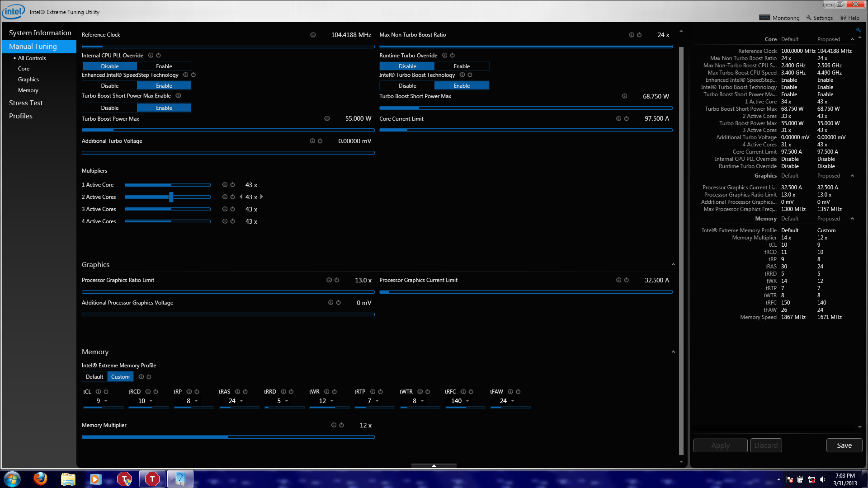Select All Controls submenu
Viewport: 868px width, 488px height.
point(32,58)
